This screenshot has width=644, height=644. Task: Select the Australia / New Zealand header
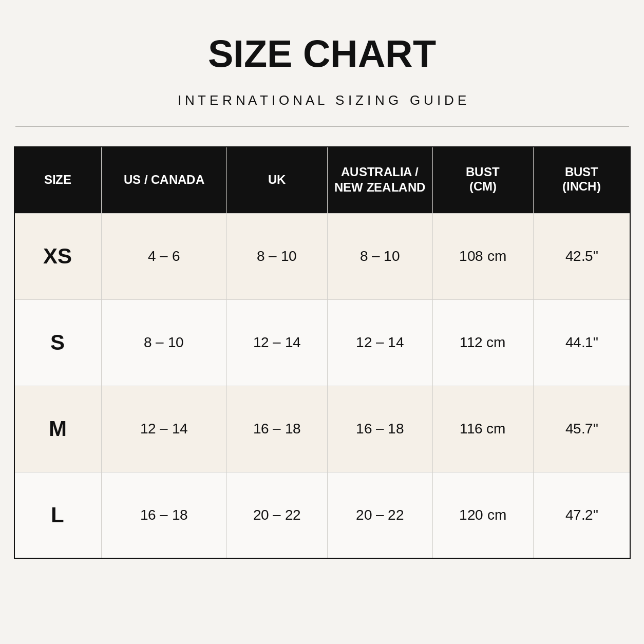click(x=380, y=180)
